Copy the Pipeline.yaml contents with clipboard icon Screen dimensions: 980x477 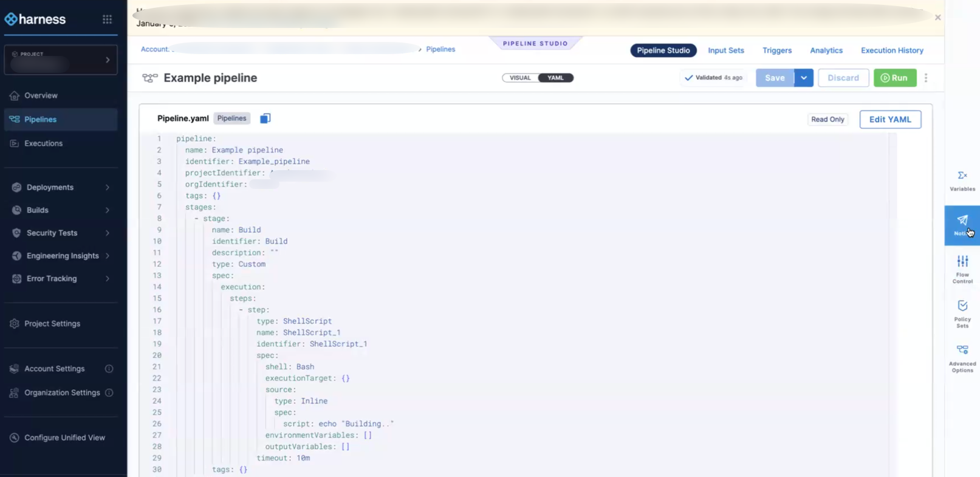[x=265, y=118]
